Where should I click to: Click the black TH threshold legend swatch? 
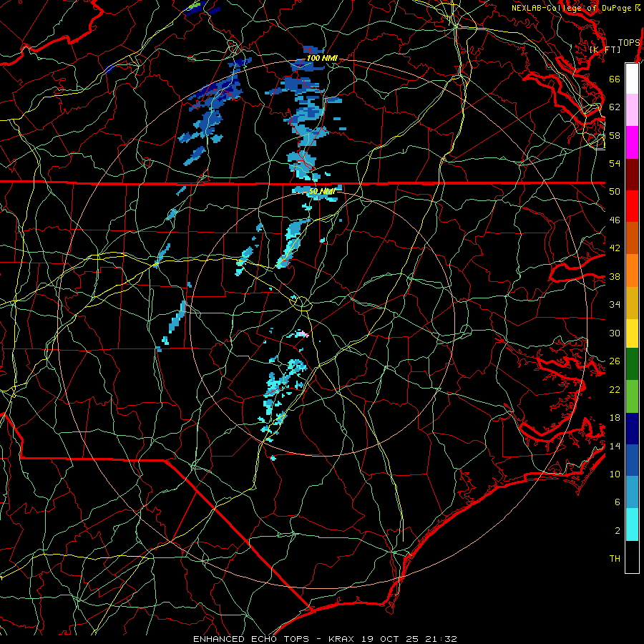click(x=632, y=557)
